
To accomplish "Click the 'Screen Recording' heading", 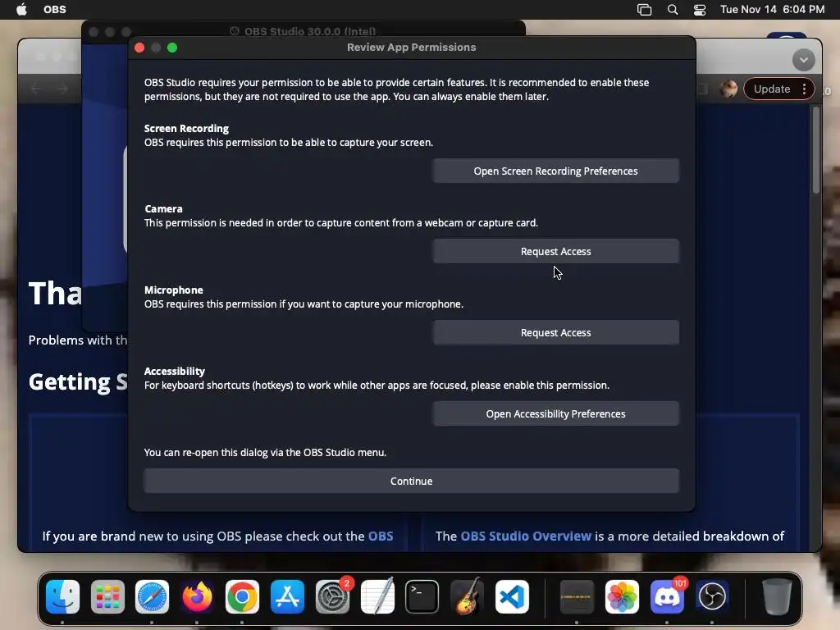I will (186, 129).
